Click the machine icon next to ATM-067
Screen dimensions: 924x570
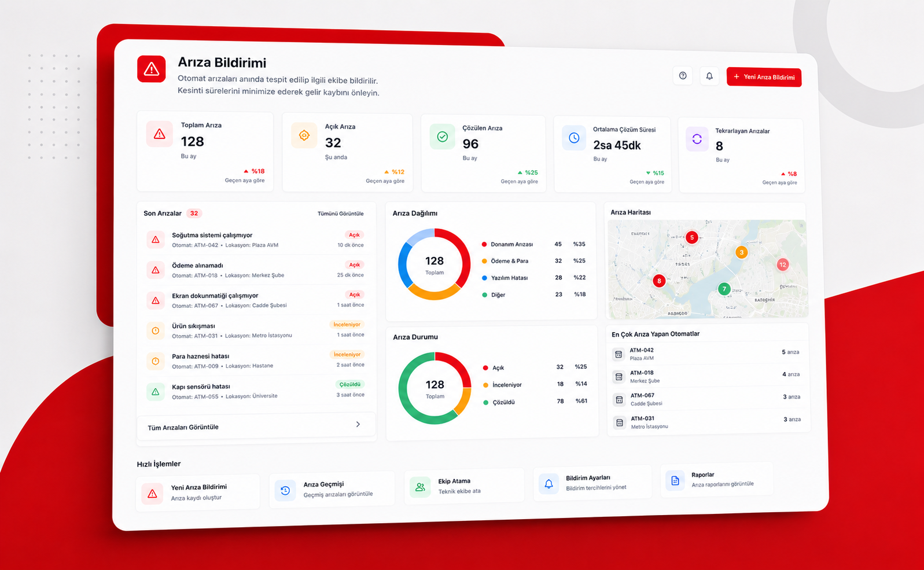[619, 399]
